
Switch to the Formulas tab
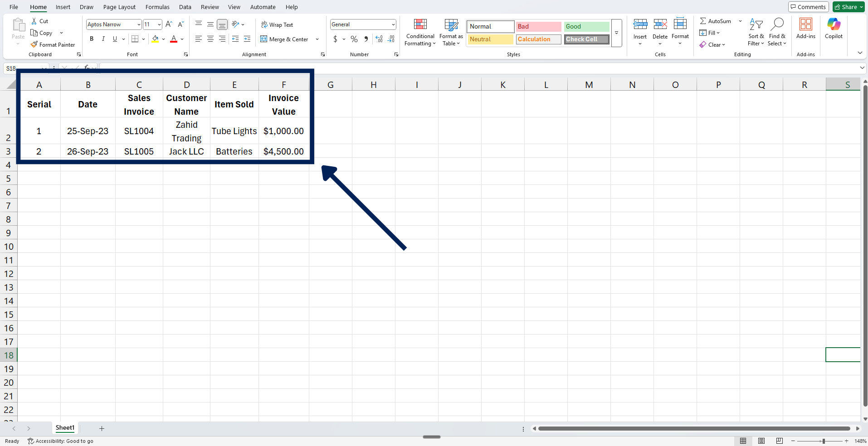(157, 7)
